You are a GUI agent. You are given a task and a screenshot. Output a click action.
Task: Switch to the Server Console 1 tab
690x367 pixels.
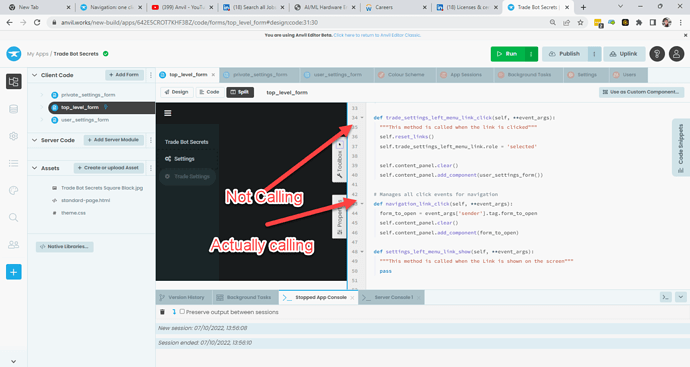[391, 297]
